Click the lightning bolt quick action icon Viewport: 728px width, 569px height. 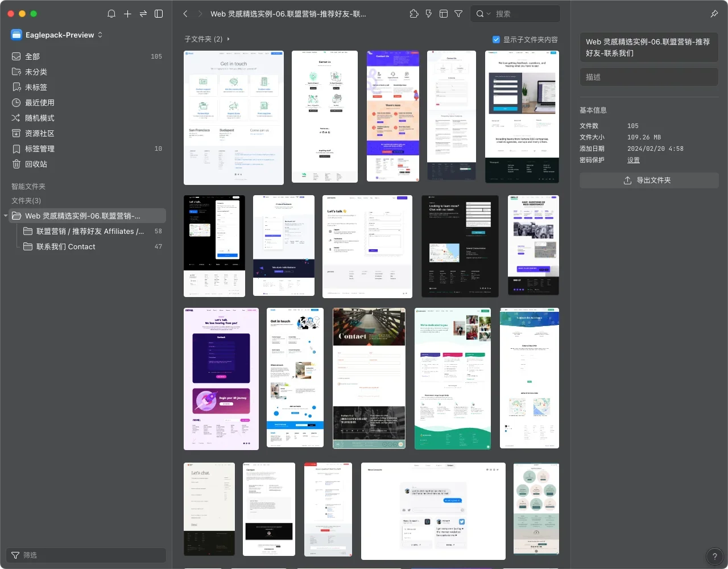click(x=429, y=14)
